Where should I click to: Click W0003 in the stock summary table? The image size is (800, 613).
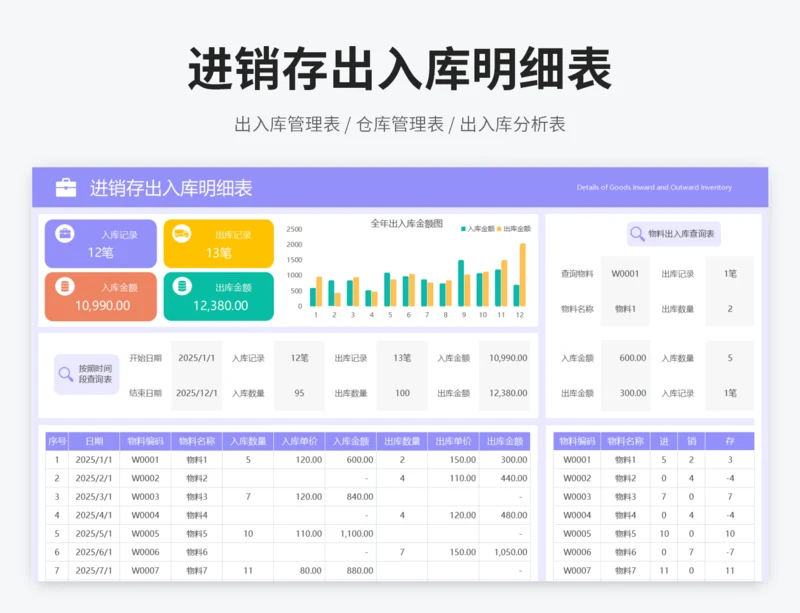[x=577, y=497]
